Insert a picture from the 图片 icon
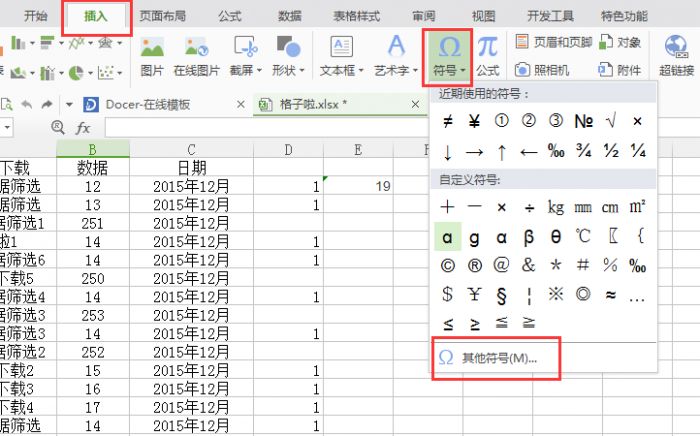 tap(152, 56)
